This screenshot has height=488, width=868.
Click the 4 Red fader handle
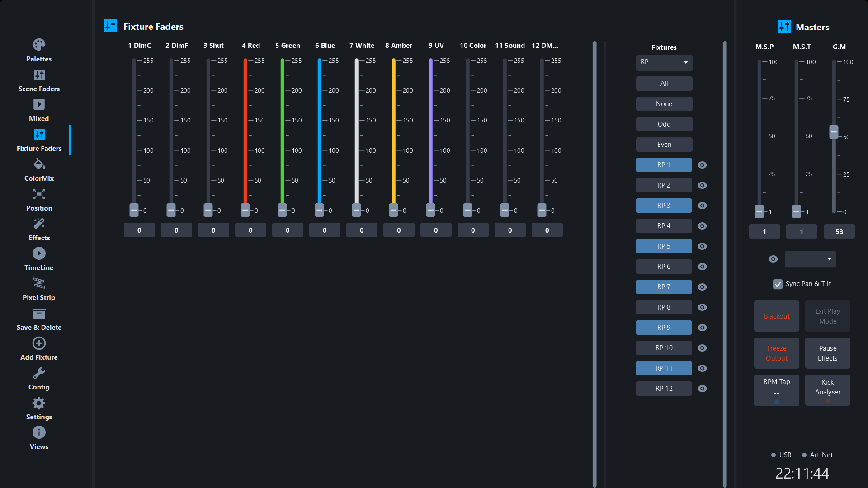pyautogui.click(x=245, y=210)
